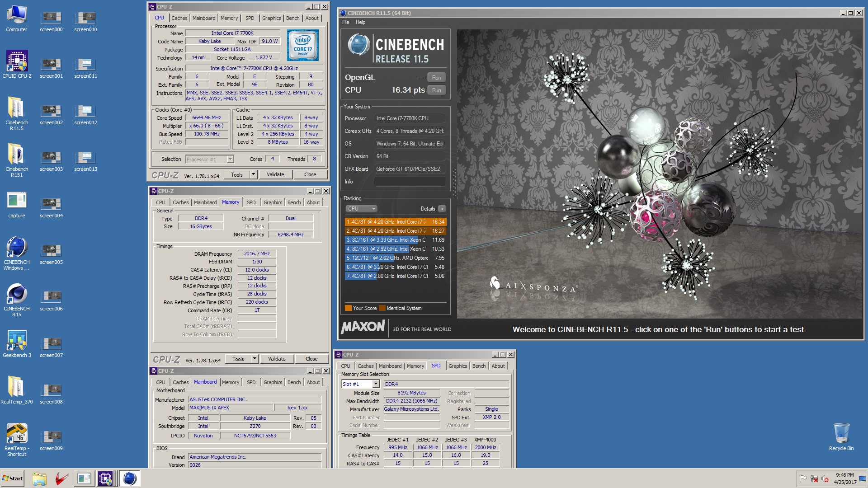
Task: Select screen009 image file on desktop
Action: (x=51, y=441)
